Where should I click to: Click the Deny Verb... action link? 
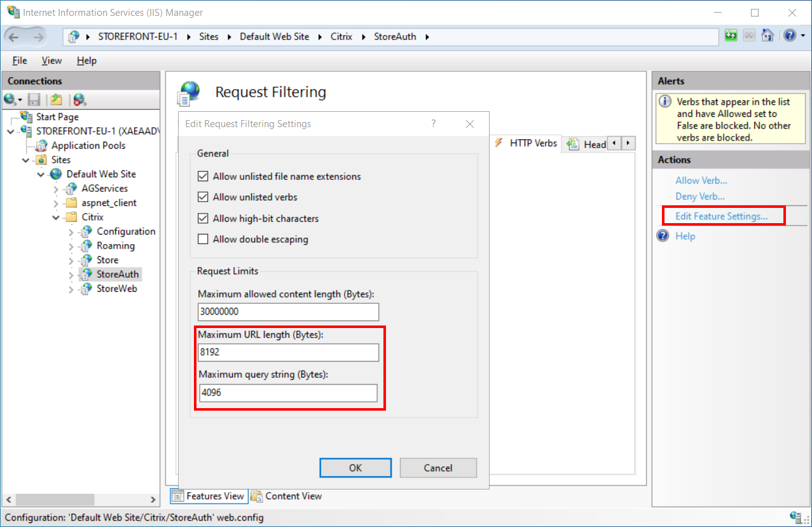[x=700, y=196]
